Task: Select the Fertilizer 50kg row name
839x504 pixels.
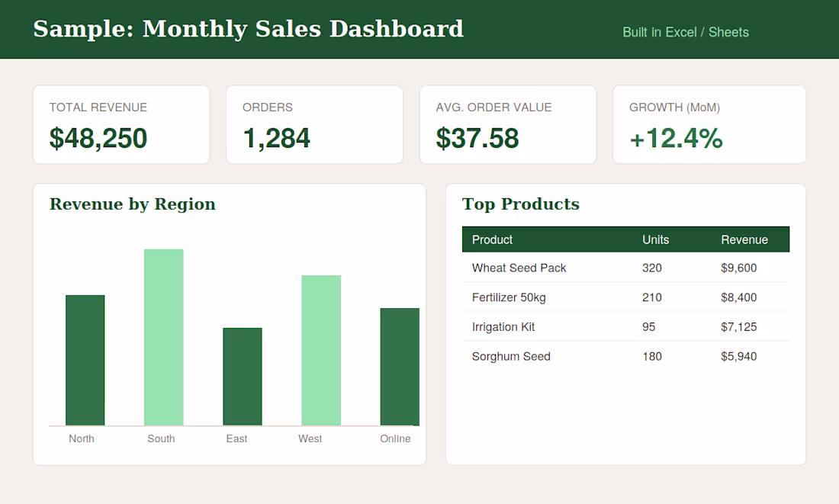Action: [509, 297]
